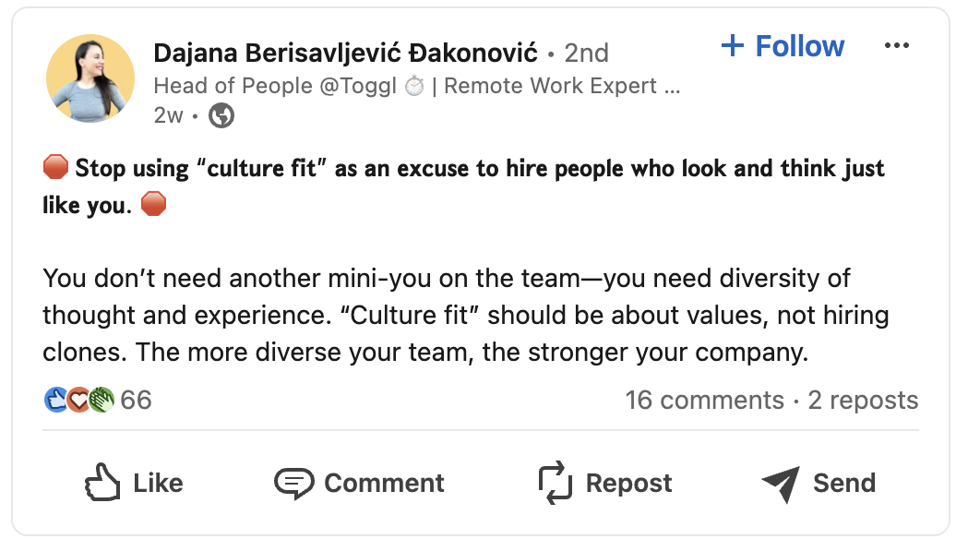This screenshot has width=980, height=539.
Task: Select the Repost arrows icon
Action: click(x=554, y=482)
